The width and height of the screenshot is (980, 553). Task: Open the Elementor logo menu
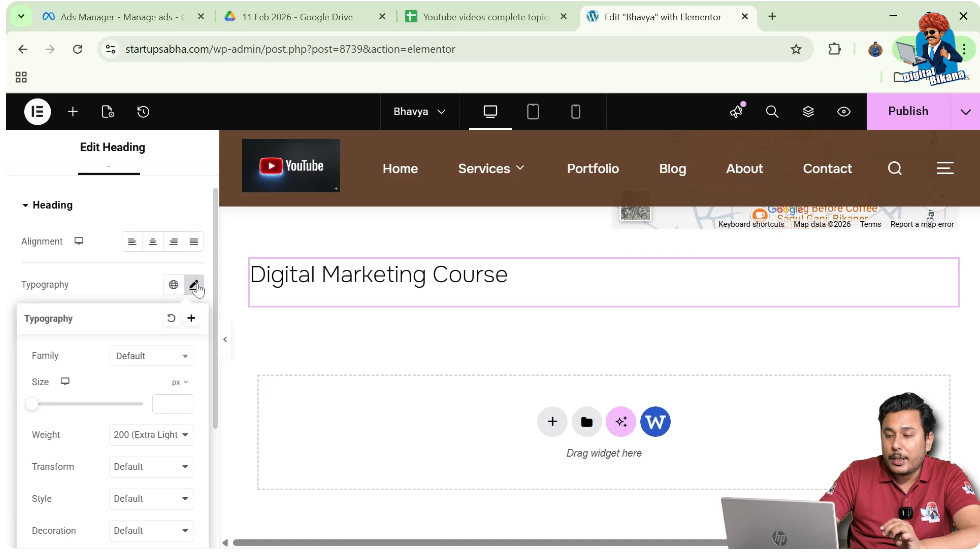point(37,112)
